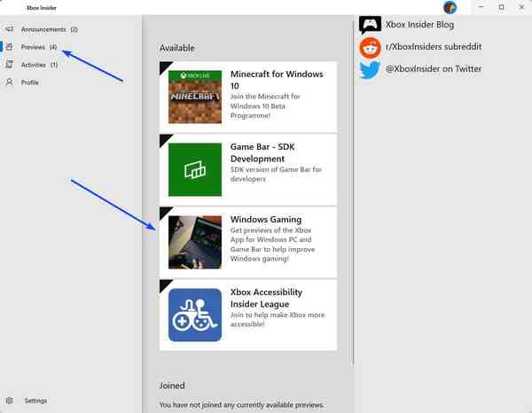Click the Twitter bird icon
This screenshot has width=532, height=413.
[x=370, y=69]
